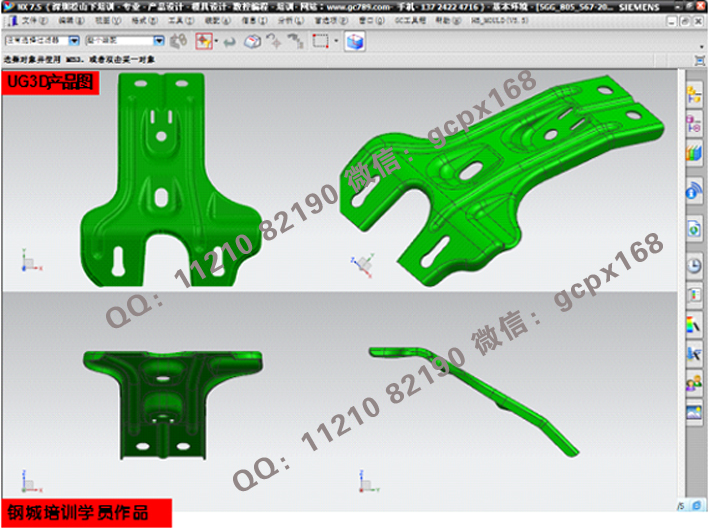
Task: Expand the selection scope dropdown
Action: [x=159, y=42]
